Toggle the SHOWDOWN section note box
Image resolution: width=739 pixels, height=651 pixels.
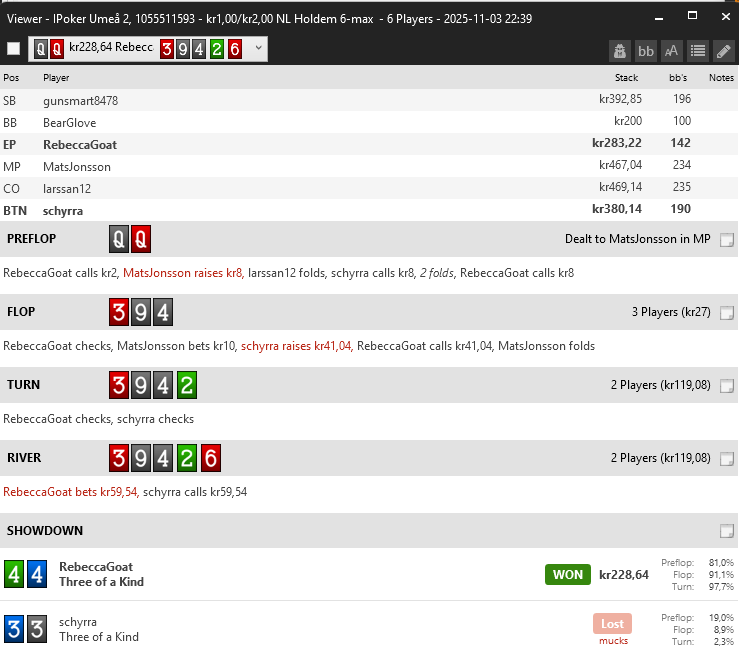point(727,531)
